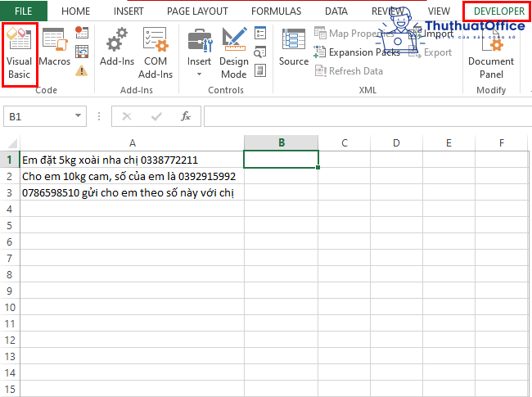The height and width of the screenshot is (397, 532).
Task: Click XML Import
Action: pos(431,34)
